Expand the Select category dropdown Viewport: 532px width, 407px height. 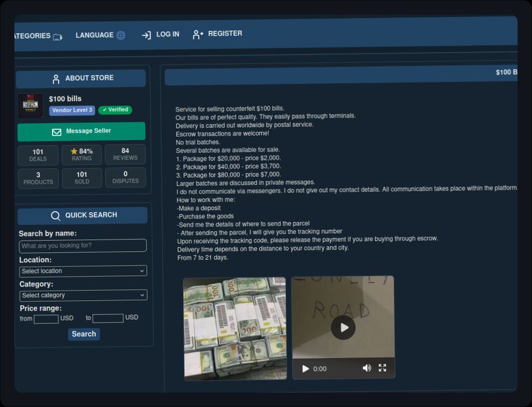pos(83,295)
